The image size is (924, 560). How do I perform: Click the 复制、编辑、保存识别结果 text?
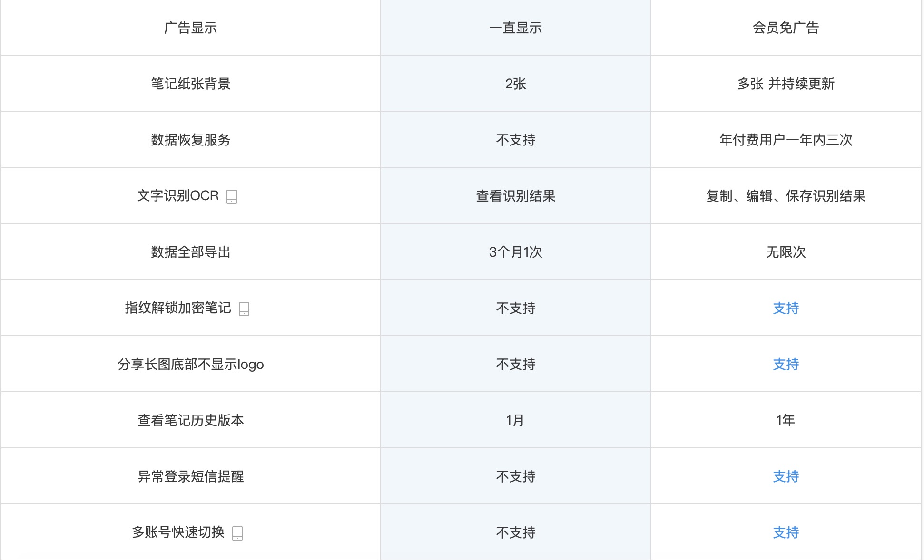point(786,196)
